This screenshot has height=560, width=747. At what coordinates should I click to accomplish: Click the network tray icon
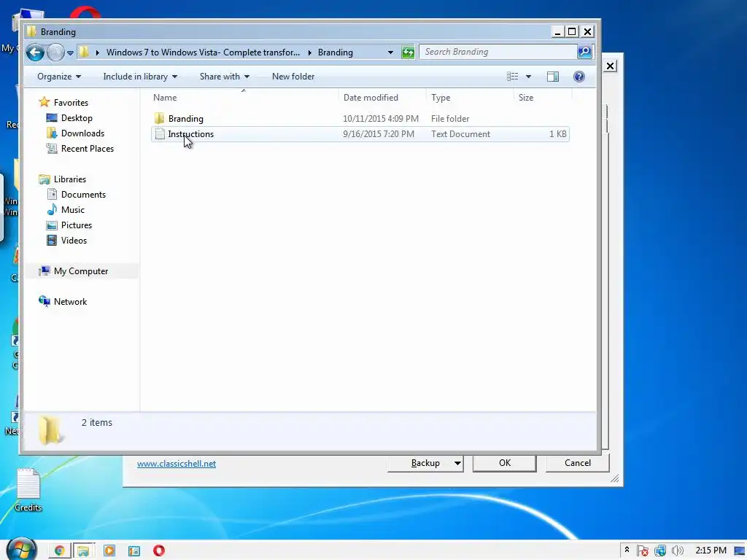[x=659, y=551]
